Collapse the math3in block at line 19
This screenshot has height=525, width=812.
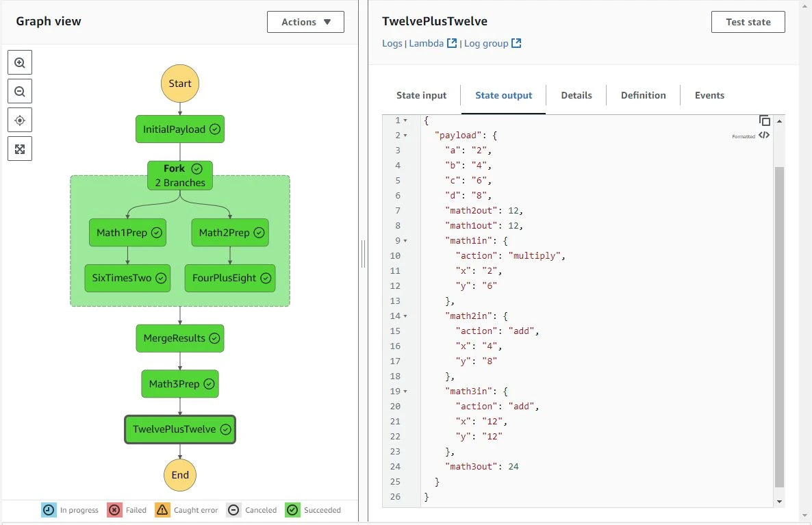(405, 392)
